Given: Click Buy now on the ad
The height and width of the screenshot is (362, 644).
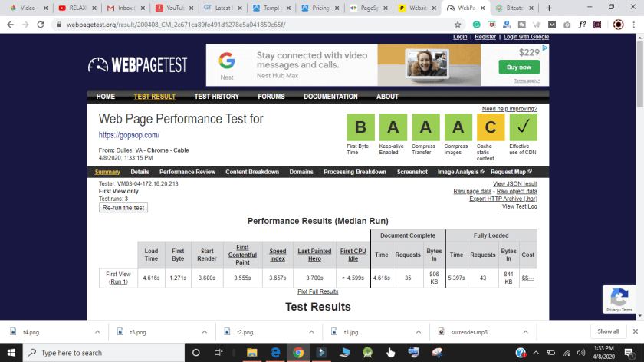Looking at the screenshot, I should (519, 67).
